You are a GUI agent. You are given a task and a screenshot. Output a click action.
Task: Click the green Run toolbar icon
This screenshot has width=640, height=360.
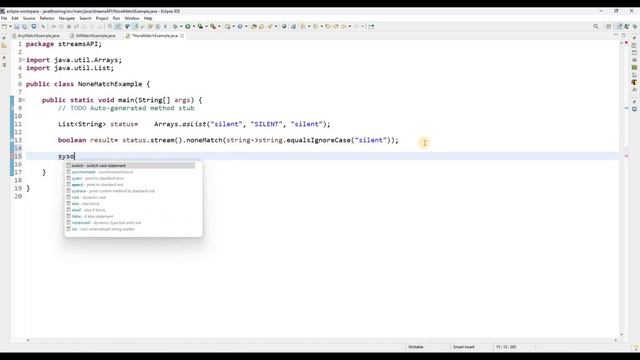point(188,27)
